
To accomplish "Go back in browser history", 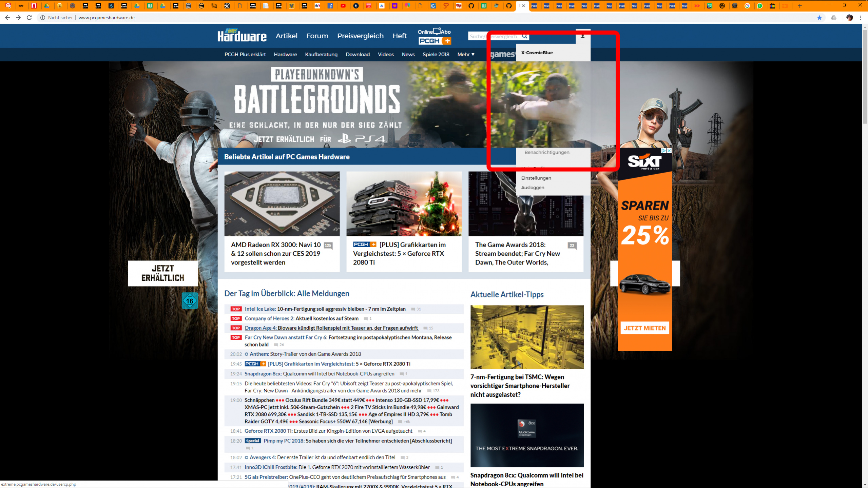I will click(x=7, y=18).
